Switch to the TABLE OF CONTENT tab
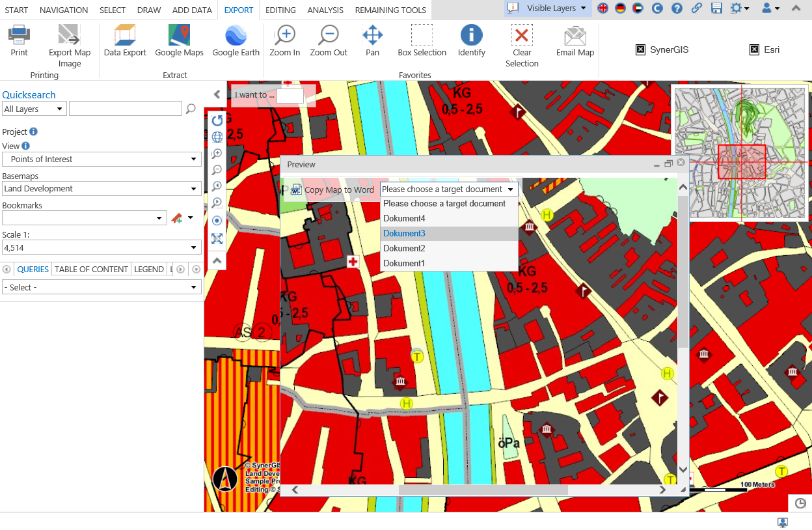 pos(91,269)
